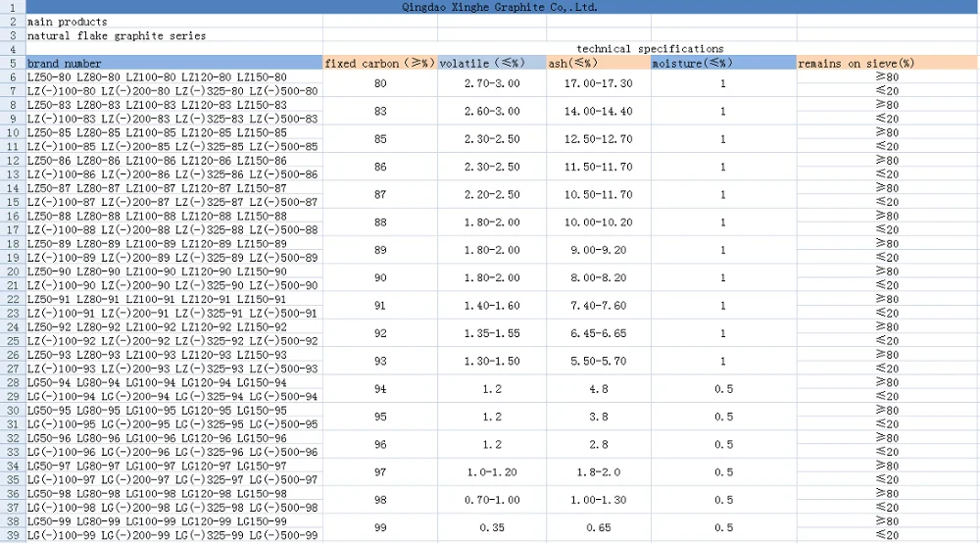Click fixed carbon value 94
The image size is (980, 543).
pos(380,389)
